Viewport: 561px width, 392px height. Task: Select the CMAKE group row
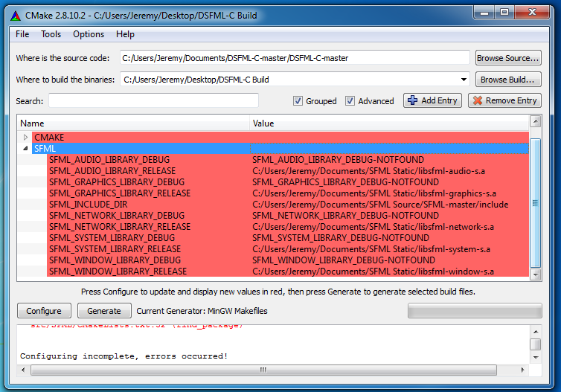280,138
